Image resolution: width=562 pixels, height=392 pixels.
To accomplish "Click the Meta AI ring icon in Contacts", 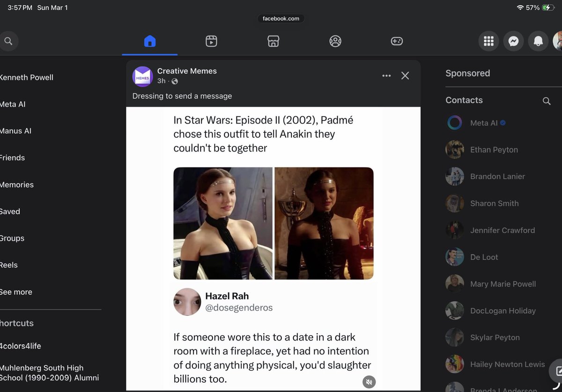I will click(x=455, y=123).
